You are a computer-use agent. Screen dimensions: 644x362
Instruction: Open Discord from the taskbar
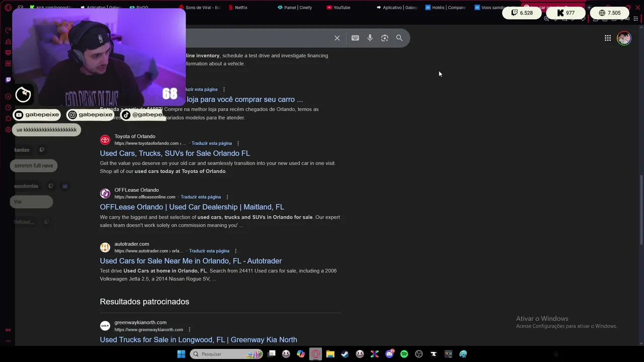click(389, 354)
